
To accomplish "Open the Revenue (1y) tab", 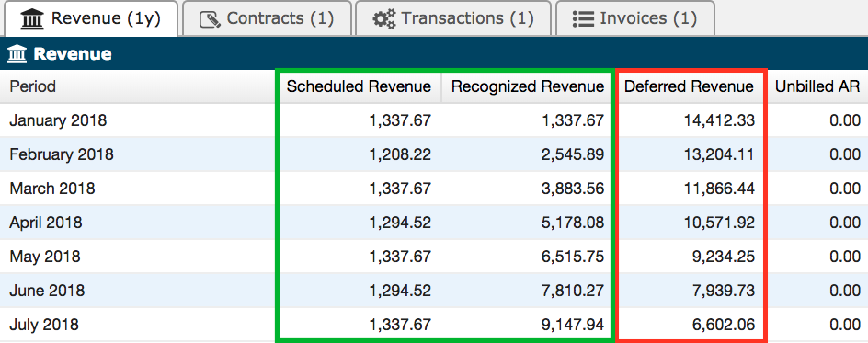I will 90,18.
